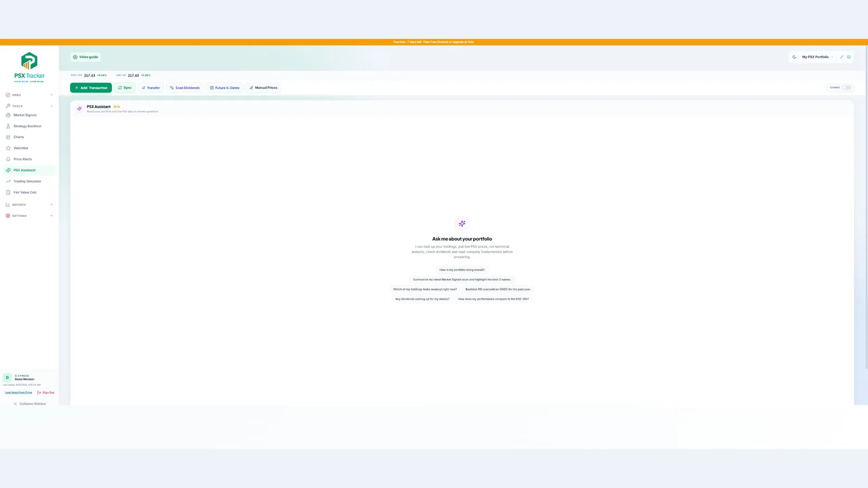This screenshot has width=868, height=488.
Task: Click the Demo Member avatar D
Action: coord(7,377)
